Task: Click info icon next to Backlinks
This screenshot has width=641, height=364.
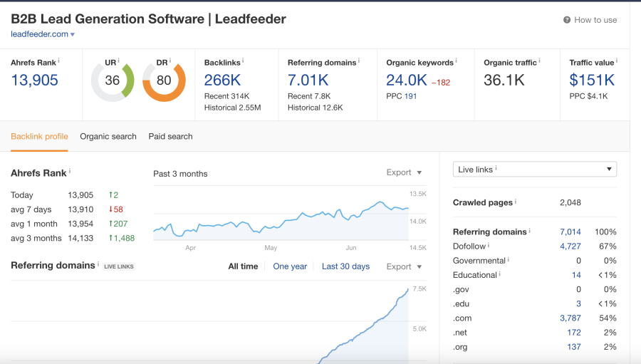Action: pyautogui.click(x=243, y=61)
